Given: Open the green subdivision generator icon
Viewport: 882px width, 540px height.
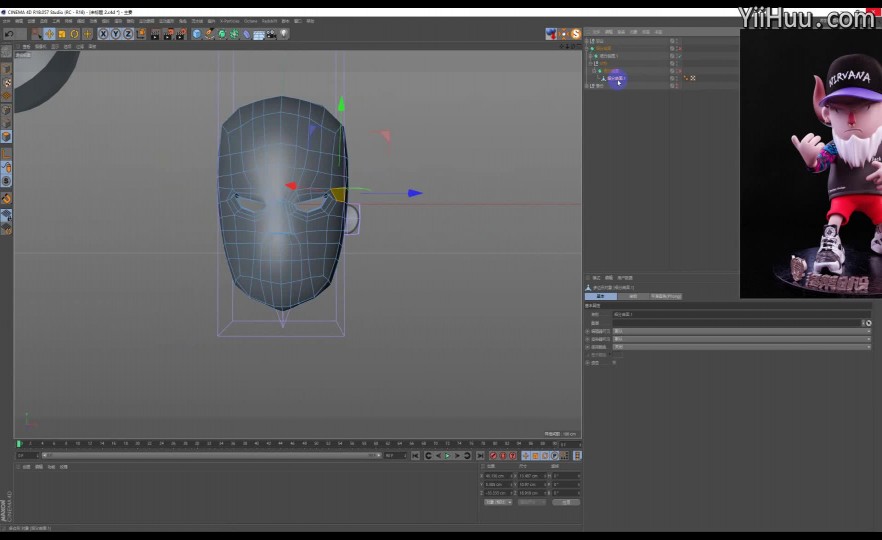Looking at the screenshot, I should [222, 34].
